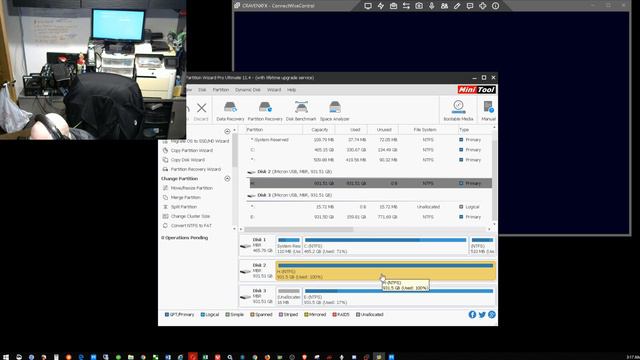Click the four-point diamond icon in ConnectWise Control
Image resolution: width=640 pixels, height=360 pixels.
482,6
